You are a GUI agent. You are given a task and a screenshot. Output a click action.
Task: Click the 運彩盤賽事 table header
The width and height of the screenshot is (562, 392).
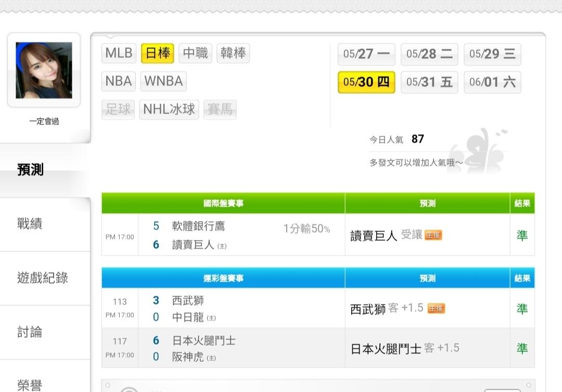point(223,278)
